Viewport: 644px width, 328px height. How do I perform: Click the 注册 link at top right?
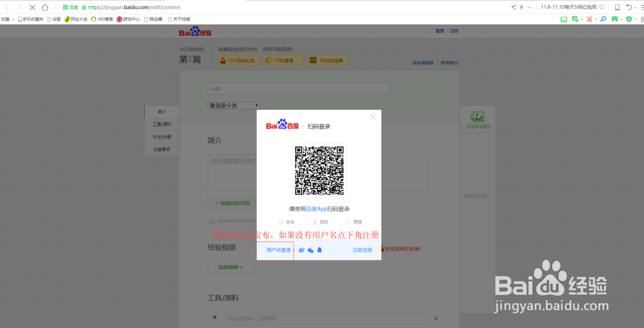click(x=454, y=31)
